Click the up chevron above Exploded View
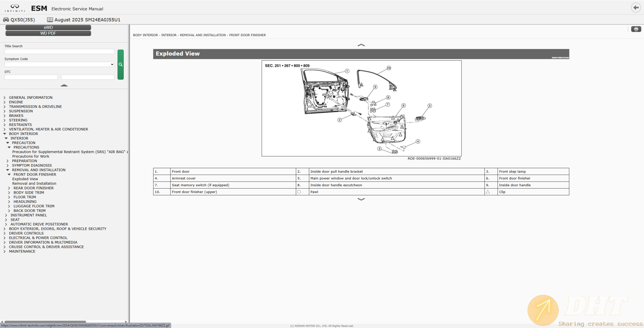 361,45
